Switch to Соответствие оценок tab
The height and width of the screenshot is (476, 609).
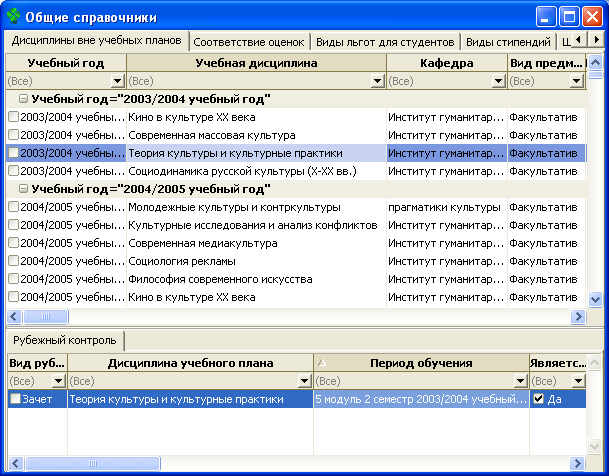click(x=249, y=42)
